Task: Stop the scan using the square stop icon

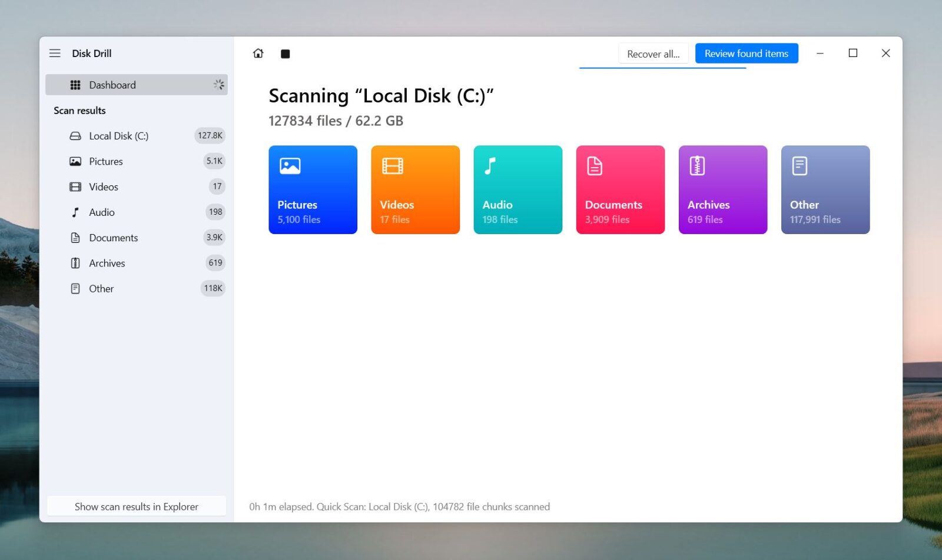Action: (x=286, y=53)
